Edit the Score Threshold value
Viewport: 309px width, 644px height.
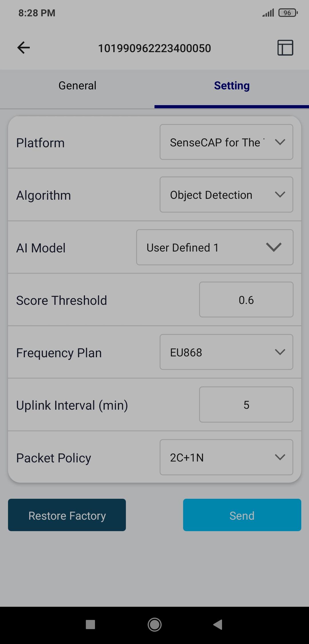click(x=246, y=300)
